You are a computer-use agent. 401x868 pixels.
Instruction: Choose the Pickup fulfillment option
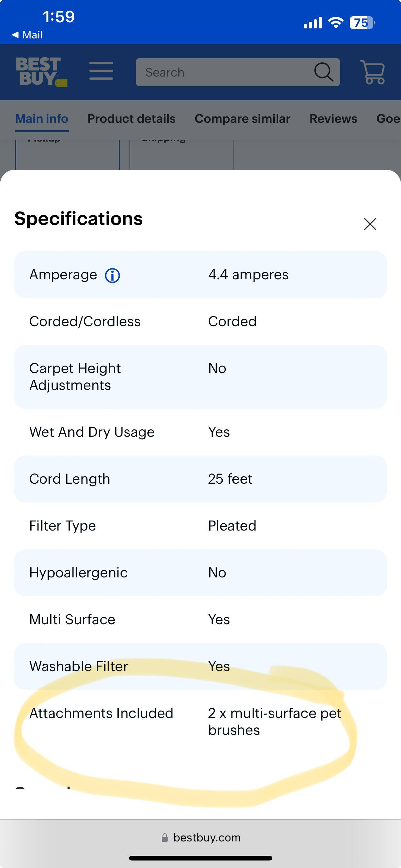(67, 153)
